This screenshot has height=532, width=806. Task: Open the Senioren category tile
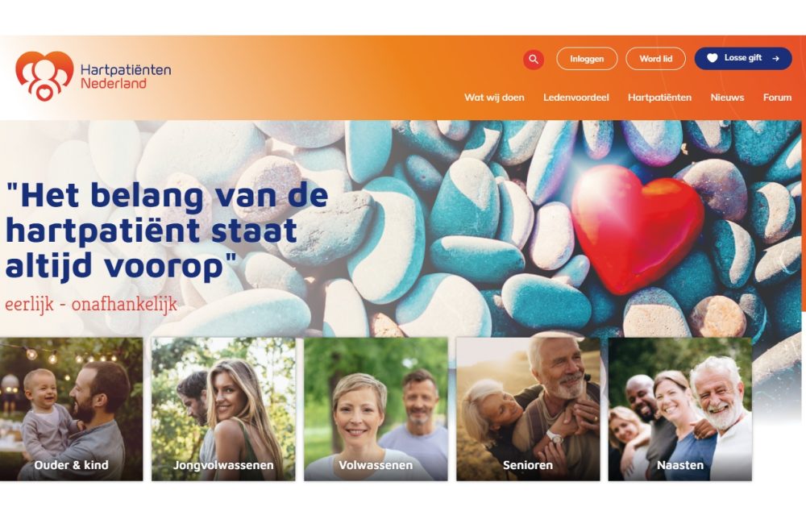pos(528,409)
